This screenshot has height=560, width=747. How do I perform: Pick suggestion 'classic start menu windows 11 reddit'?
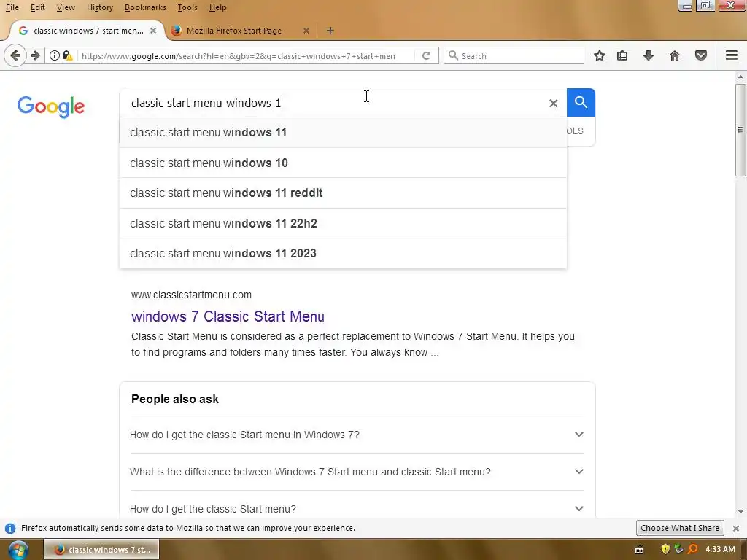[343, 192]
